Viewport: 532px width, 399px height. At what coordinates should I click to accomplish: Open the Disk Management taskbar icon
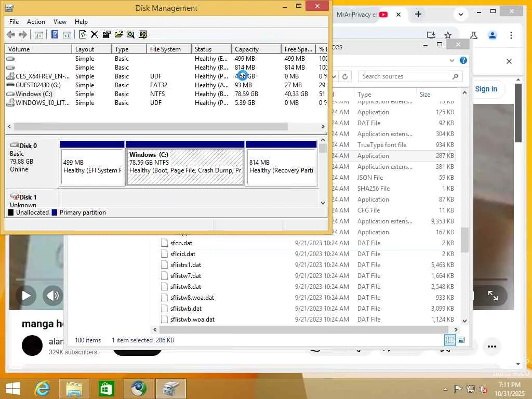170,389
